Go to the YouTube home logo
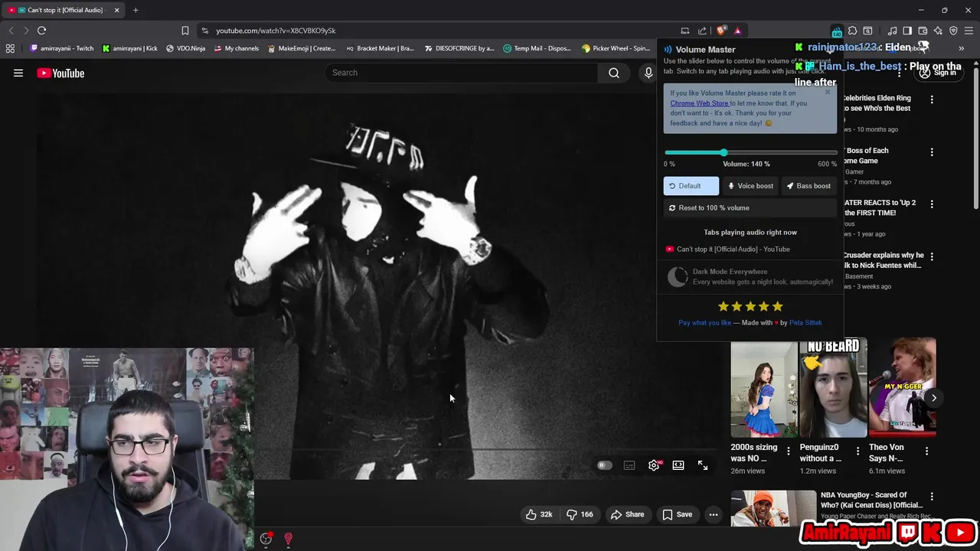Screen dimensions: 980x551 (x=60, y=73)
